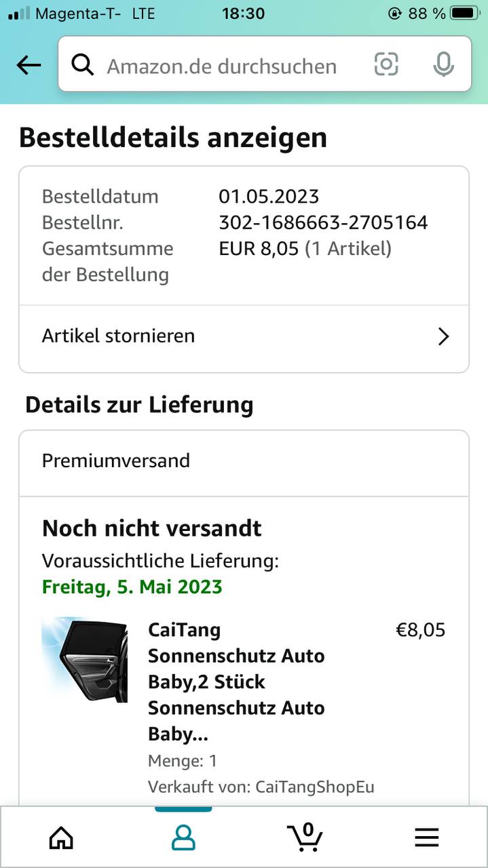The image size is (488, 868).
Task: Tap the item price €8,05
Action: pyautogui.click(x=420, y=630)
